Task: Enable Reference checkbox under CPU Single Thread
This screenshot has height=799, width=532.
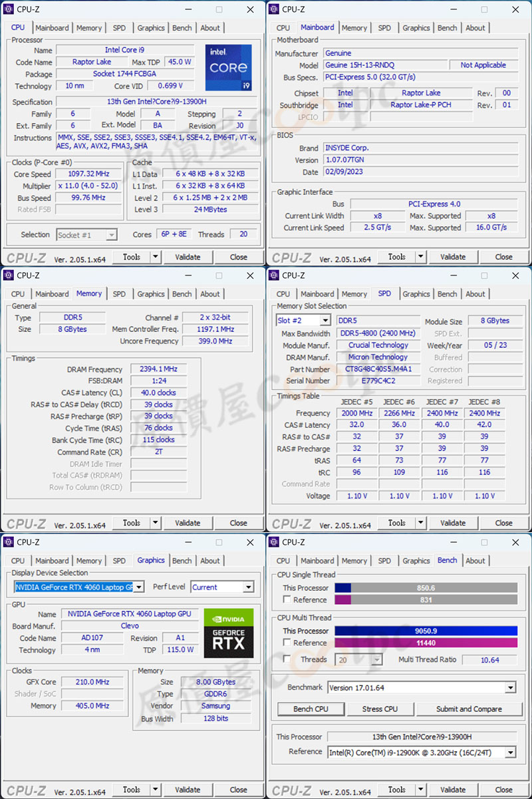Action: tap(287, 599)
